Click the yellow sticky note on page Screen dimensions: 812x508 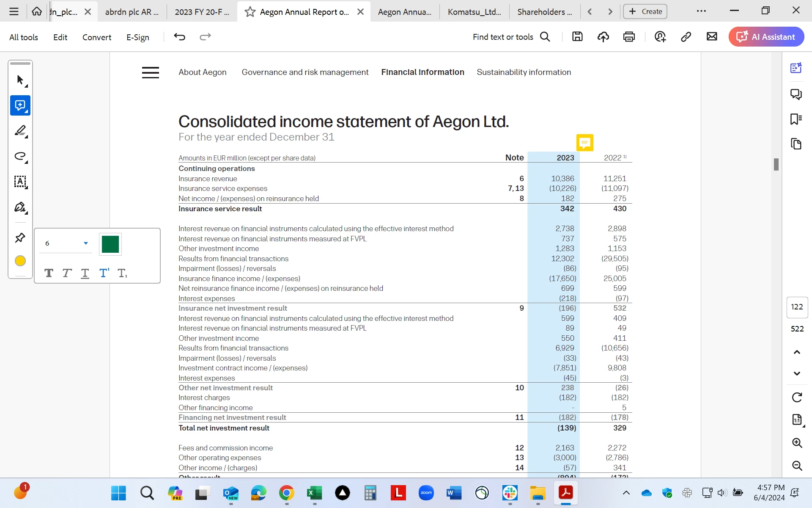tap(584, 143)
